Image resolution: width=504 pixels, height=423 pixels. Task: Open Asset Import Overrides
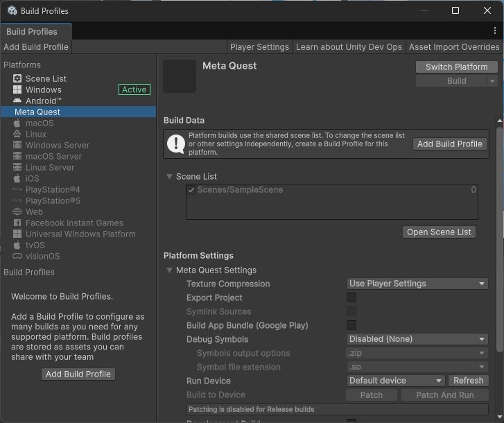coord(454,47)
